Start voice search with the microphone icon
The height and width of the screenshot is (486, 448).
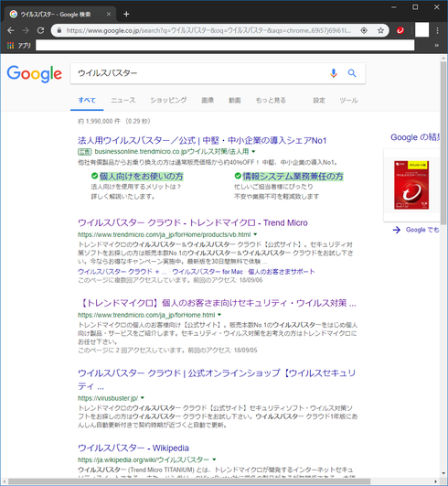click(334, 73)
